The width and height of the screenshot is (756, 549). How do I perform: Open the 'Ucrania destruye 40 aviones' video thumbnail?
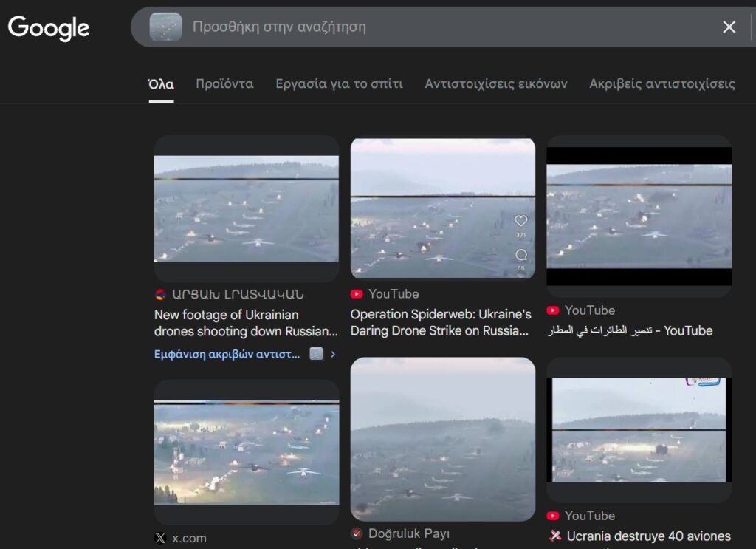coord(639,430)
